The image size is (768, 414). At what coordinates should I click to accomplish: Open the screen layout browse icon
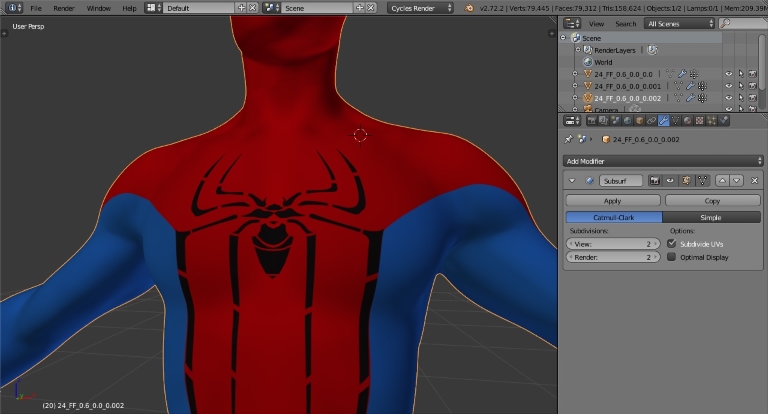click(154, 8)
